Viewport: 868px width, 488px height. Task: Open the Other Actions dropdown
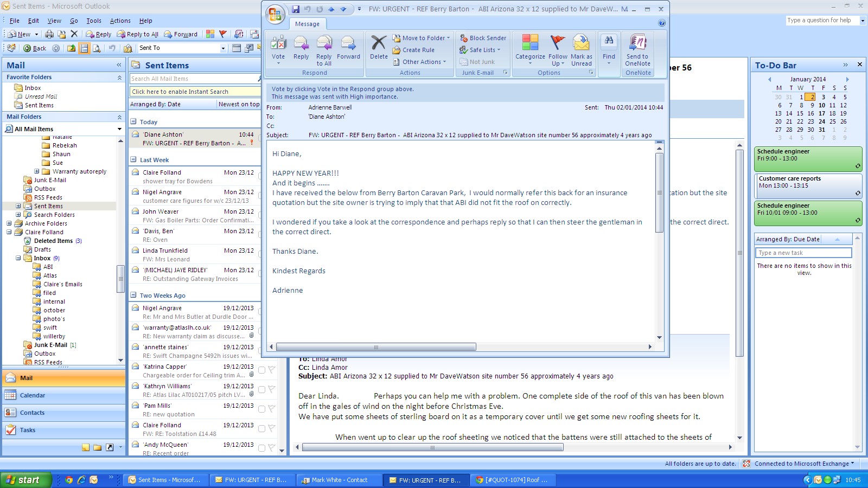444,62
